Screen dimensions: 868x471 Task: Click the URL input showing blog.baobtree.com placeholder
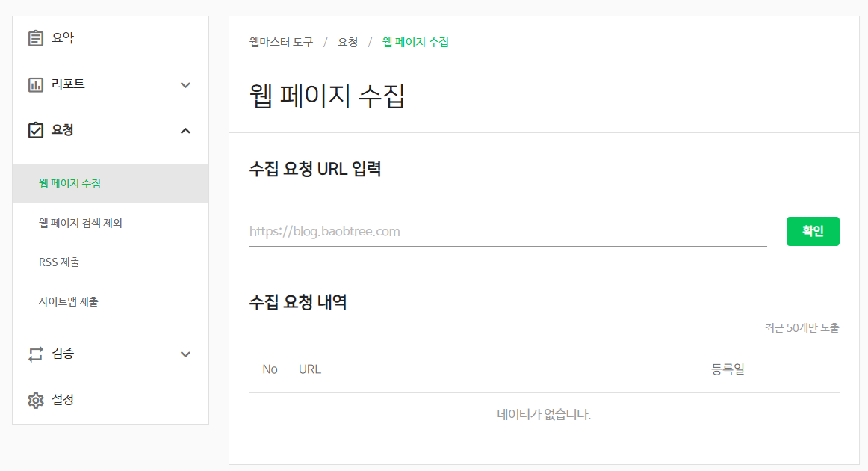point(508,231)
